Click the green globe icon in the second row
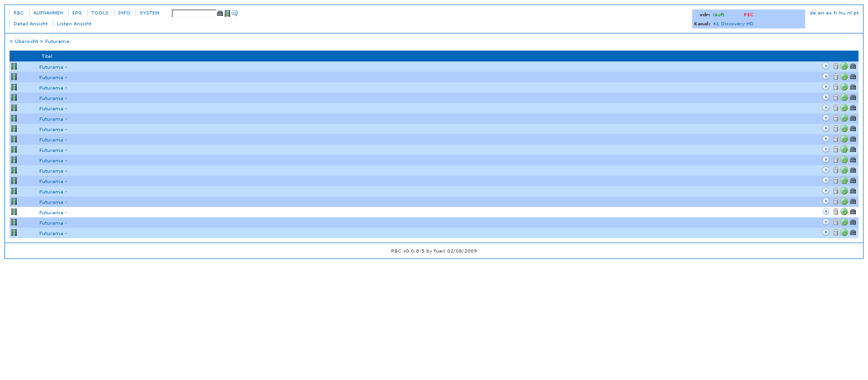868x380 pixels. (844, 77)
